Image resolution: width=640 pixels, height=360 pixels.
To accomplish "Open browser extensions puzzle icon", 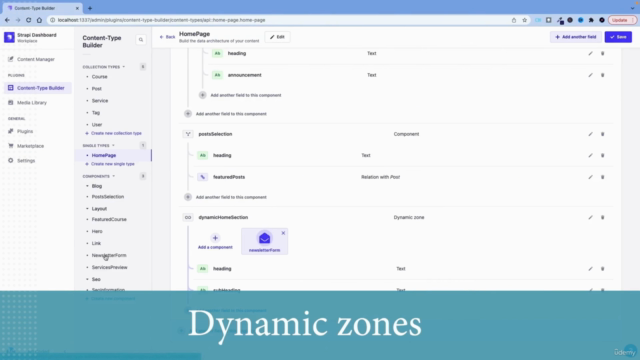I will coord(591,20).
